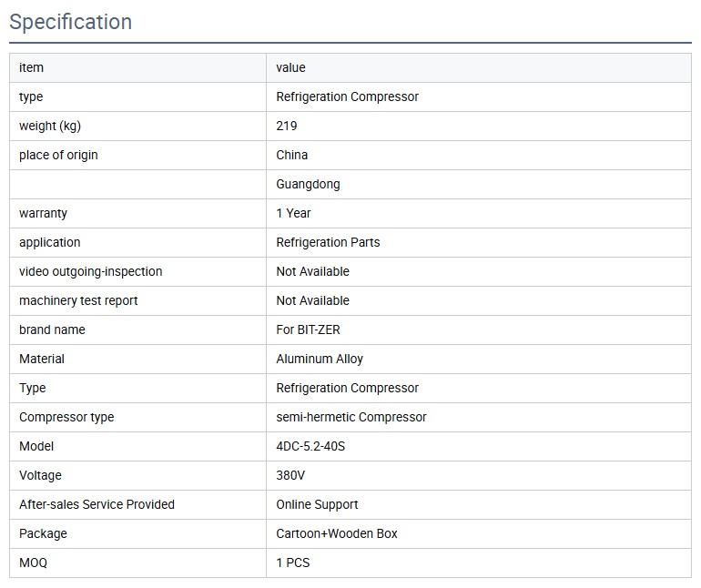Click the Specification heading
Image resolution: width=701 pixels, height=588 pixels.
pos(70,22)
